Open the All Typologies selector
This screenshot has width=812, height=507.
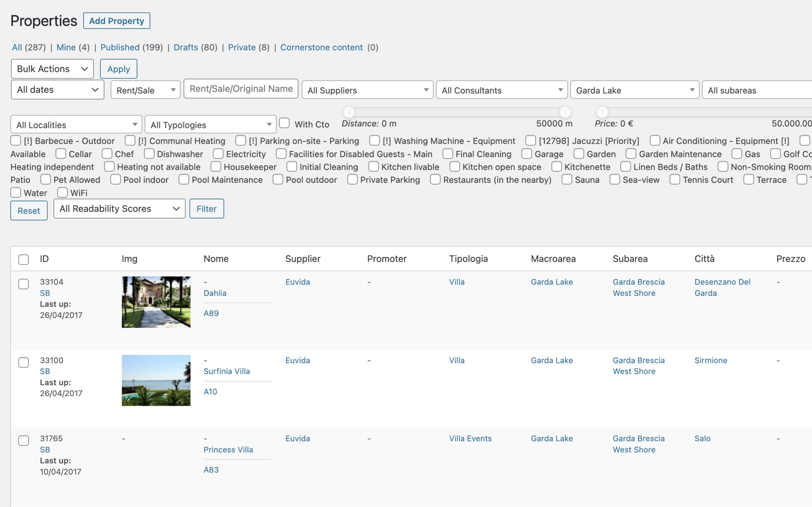coord(210,125)
